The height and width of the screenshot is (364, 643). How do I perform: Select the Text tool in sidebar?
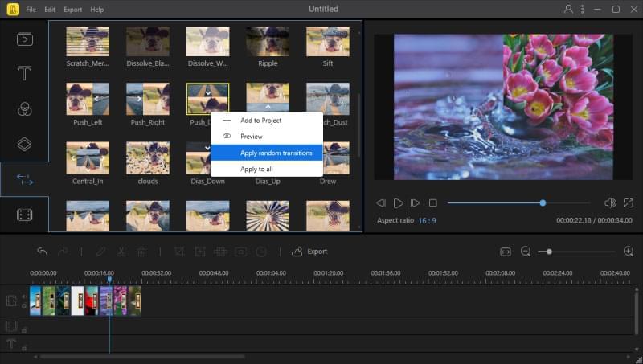click(x=24, y=73)
